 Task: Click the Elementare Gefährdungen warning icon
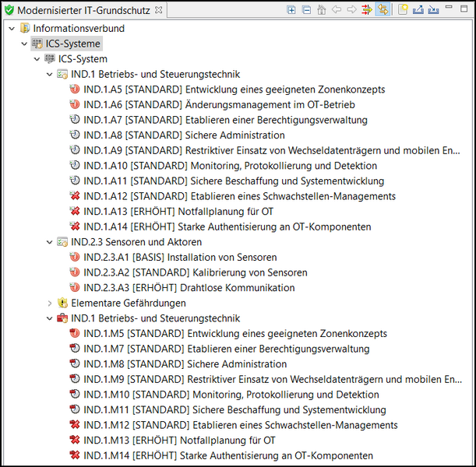(62, 303)
